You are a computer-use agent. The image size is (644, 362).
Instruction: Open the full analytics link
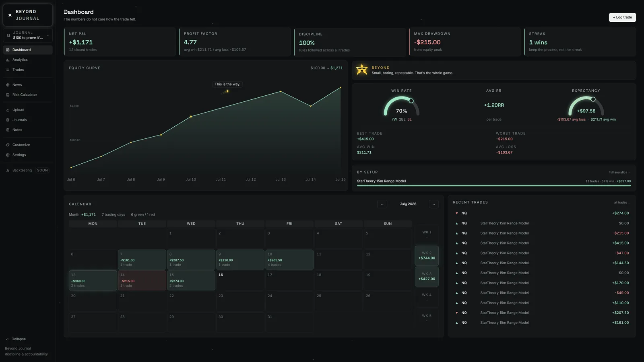pos(620,173)
